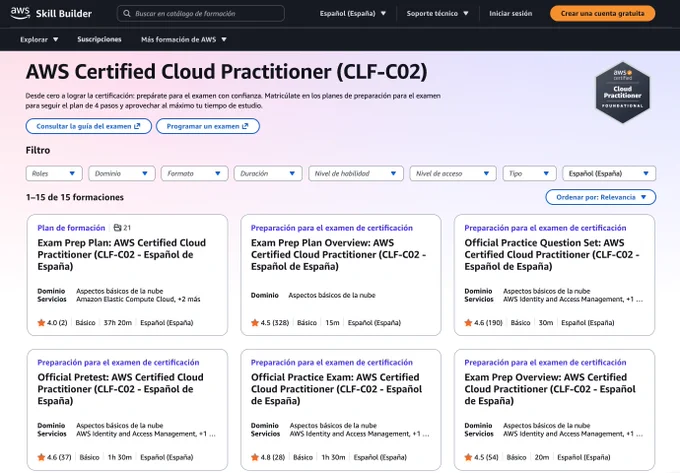The width and height of the screenshot is (680, 473).
Task: Click star icon beside 4.6 (37) rating
Action: pyautogui.click(x=41, y=457)
